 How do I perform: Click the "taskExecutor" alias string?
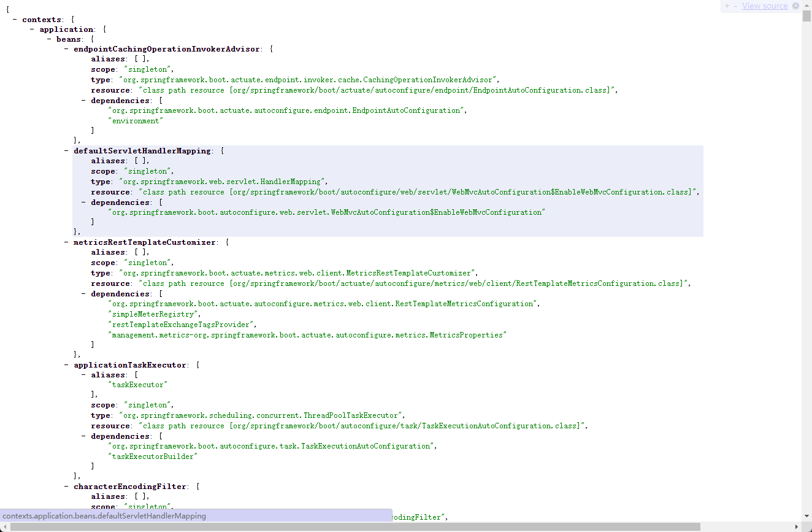tap(137, 385)
